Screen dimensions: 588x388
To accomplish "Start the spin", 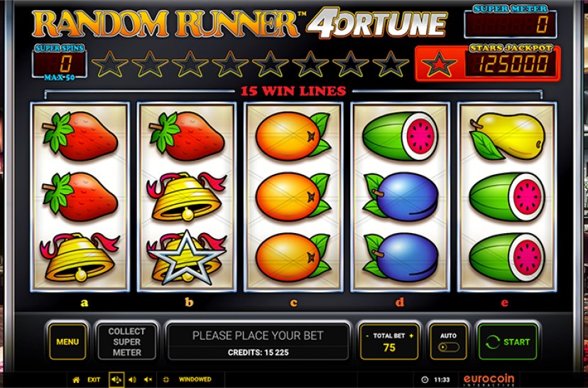I will pos(508,342).
